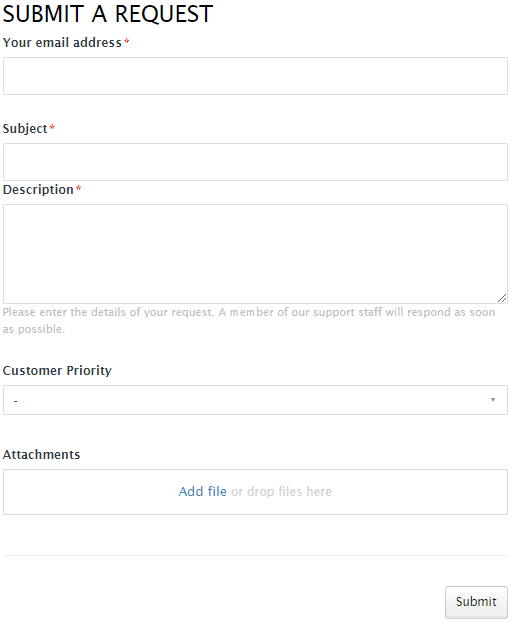Click the 'Your email address' label
The height and width of the screenshot is (628, 516).
pos(62,42)
